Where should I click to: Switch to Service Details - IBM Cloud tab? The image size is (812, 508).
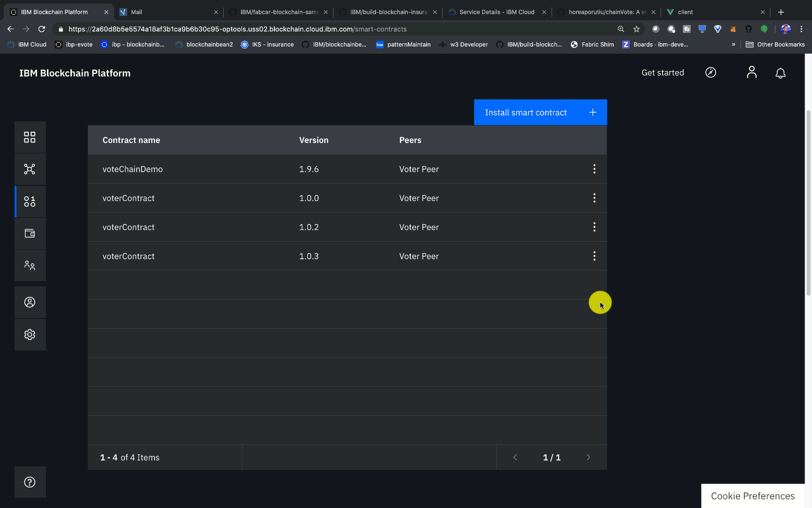coord(497,12)
